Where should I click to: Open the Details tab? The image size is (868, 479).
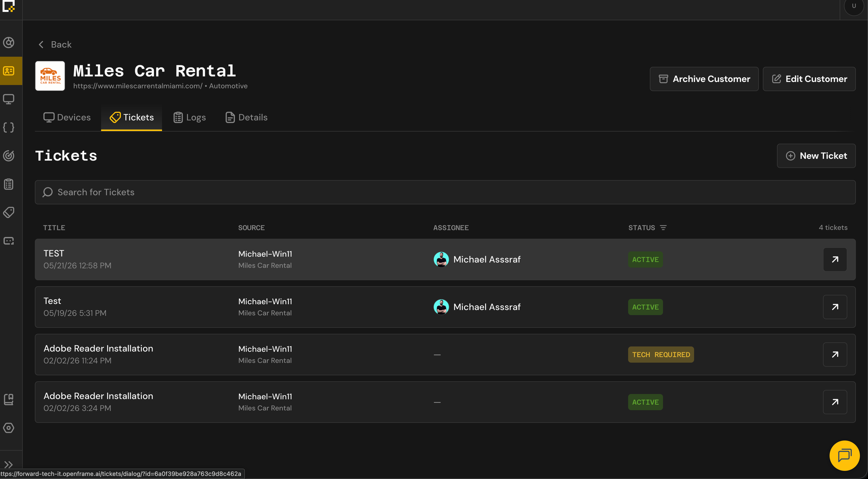(246, 117)
